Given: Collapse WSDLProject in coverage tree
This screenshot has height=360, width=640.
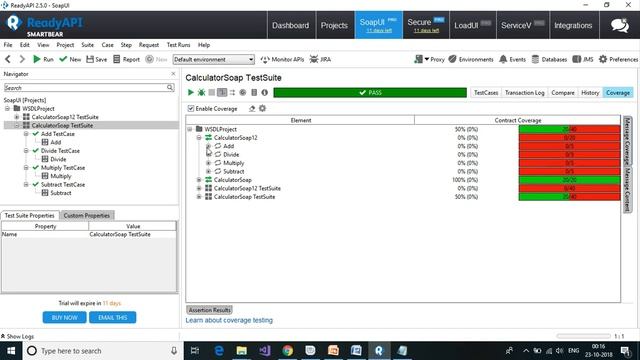Looking at the screenshot, I should coord(190,129).
